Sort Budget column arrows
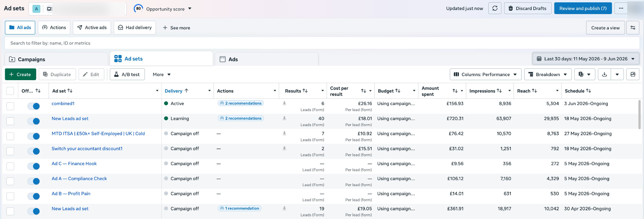Screen dimensions: 644x219 (x=397, y=91)
